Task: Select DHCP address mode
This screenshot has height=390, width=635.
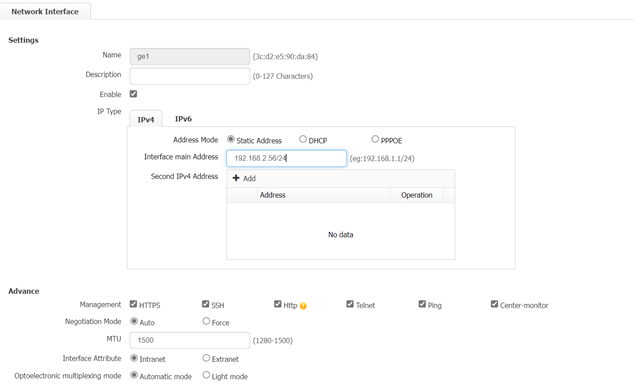Action: coord(303,139)
